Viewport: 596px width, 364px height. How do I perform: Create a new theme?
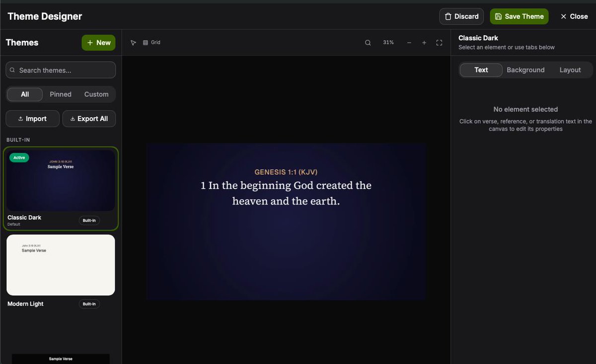pyautogui.click(x=99, y=43)
